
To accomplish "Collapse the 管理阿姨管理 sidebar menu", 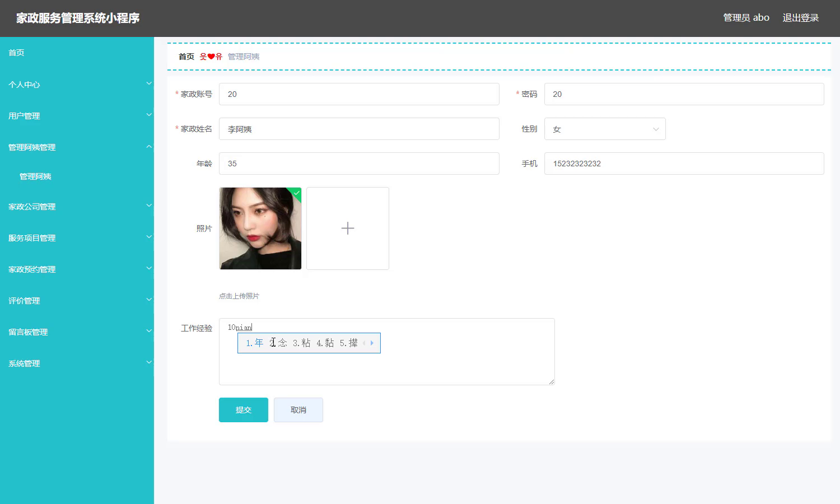I will tap(77, 147).
